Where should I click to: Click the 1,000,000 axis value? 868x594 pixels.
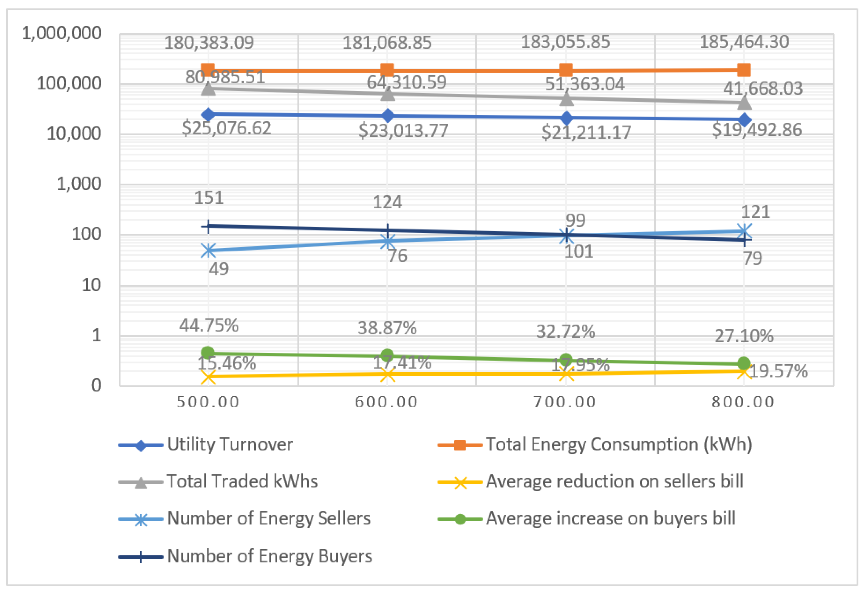tap(61, 33)
